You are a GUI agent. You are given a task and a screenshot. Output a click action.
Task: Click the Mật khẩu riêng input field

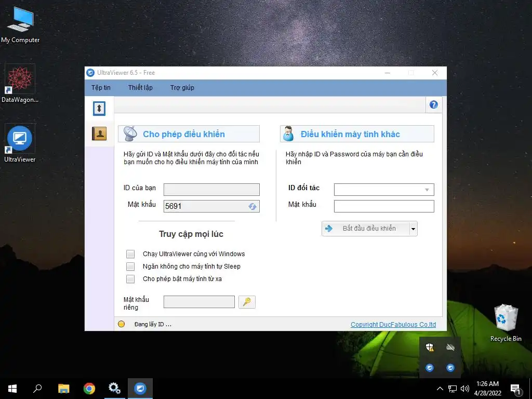click(x=199, y=302)
